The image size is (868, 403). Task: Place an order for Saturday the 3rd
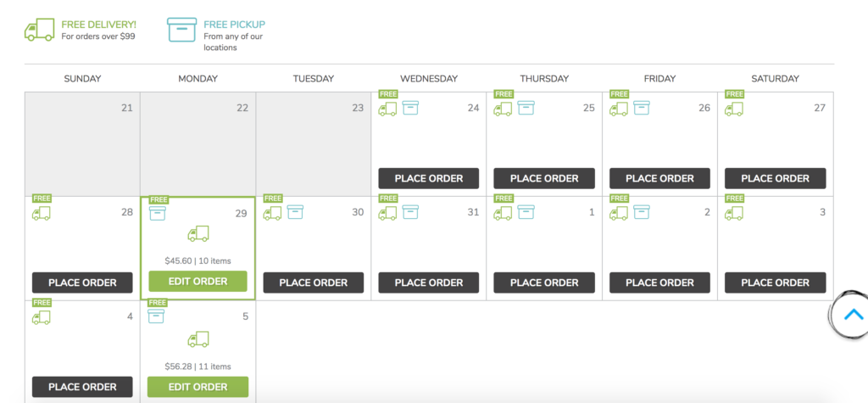click(x=775, y=283)
